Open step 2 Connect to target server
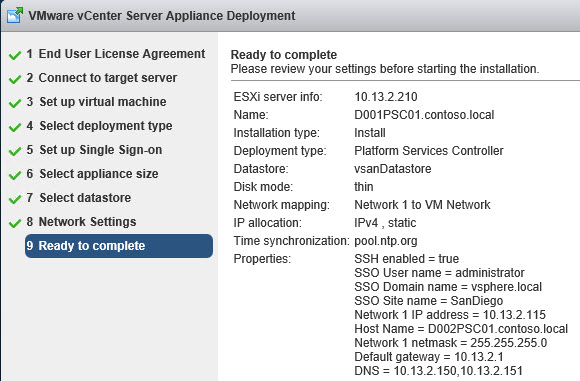Image resolution: width=580 pixels, height=381 pixels. (x=101, y=78)
